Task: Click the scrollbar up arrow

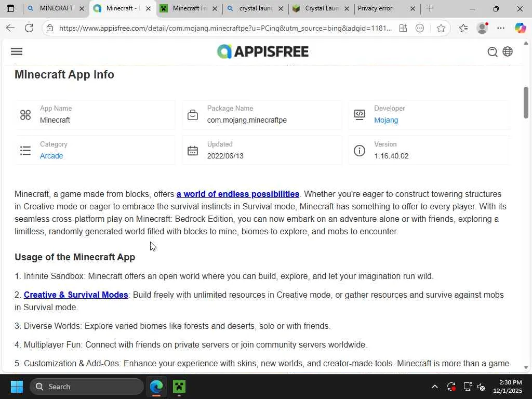Action: [526, 43]
